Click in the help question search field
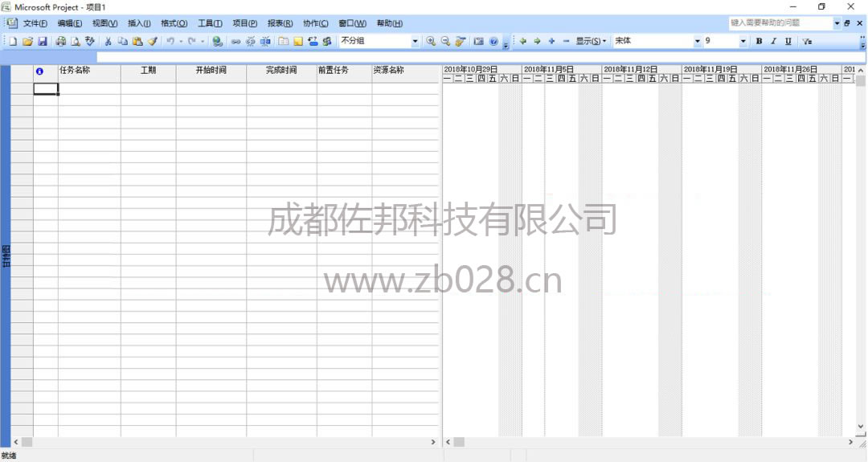Screen dimensions: 868x462 click(780, 23)
